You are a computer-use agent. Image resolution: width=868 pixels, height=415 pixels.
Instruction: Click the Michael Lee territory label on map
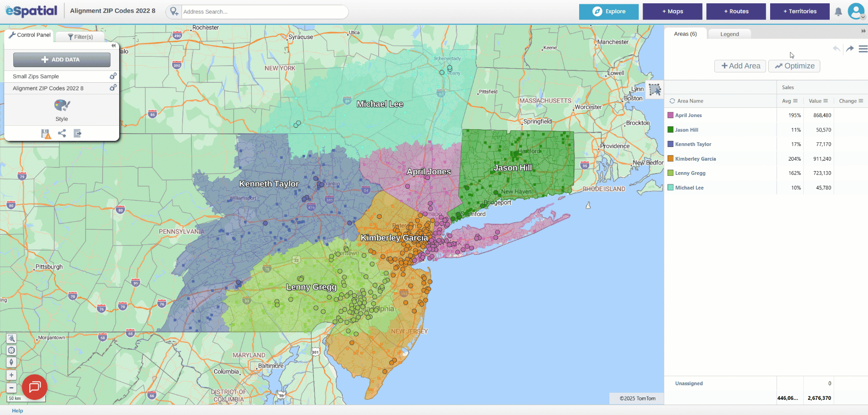380,104
